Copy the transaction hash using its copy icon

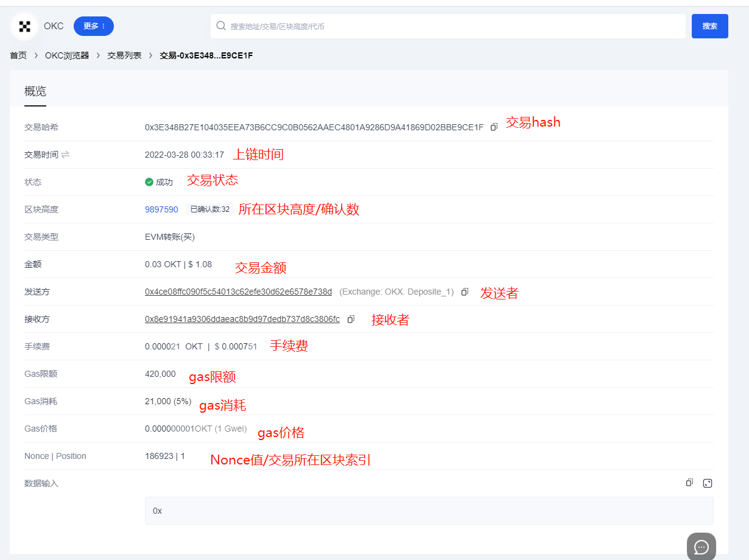[x=493, y=127]
